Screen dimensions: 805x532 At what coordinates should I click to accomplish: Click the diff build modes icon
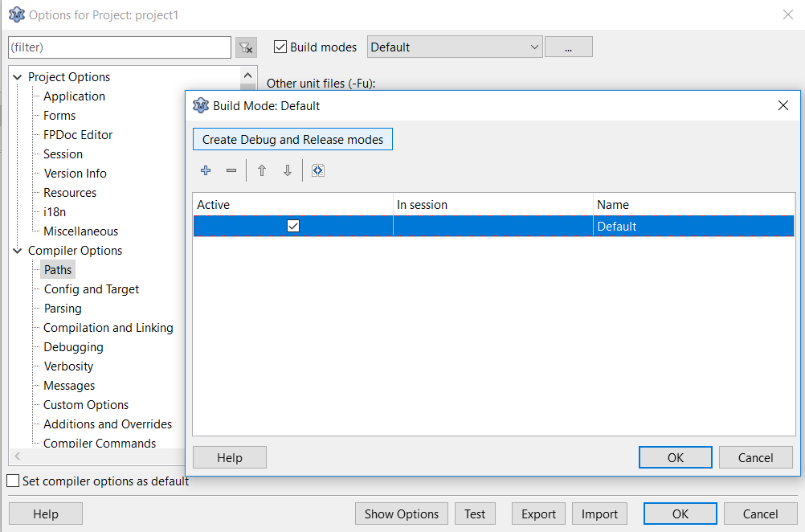pos(318,170)
